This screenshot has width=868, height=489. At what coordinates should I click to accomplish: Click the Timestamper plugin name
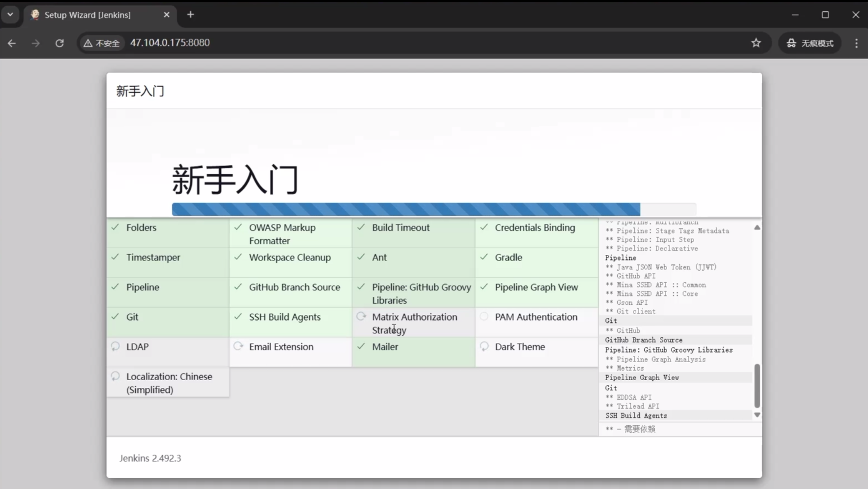[x=153, y=257]
